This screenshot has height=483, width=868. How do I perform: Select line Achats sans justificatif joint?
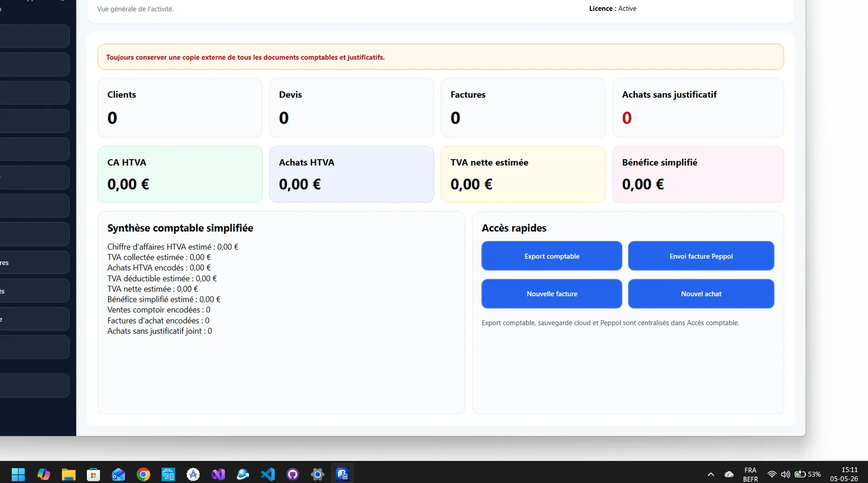tap(159, 331)
